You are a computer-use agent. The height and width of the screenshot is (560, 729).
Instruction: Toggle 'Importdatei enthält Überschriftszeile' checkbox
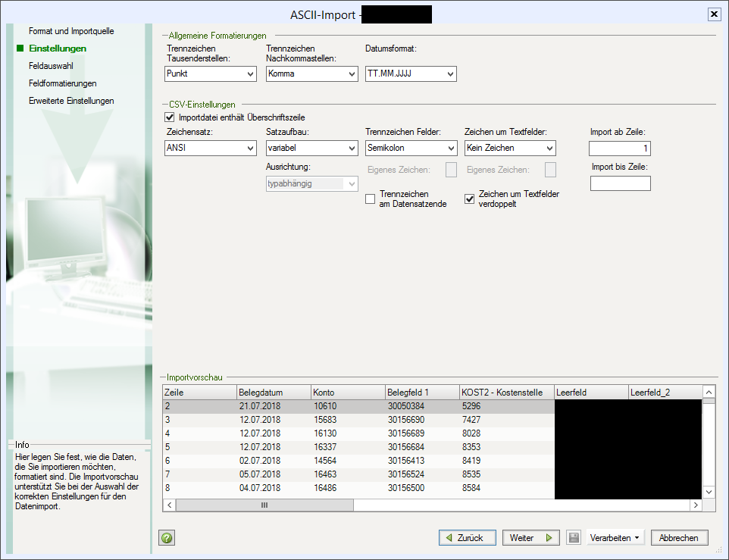[170, 117]
